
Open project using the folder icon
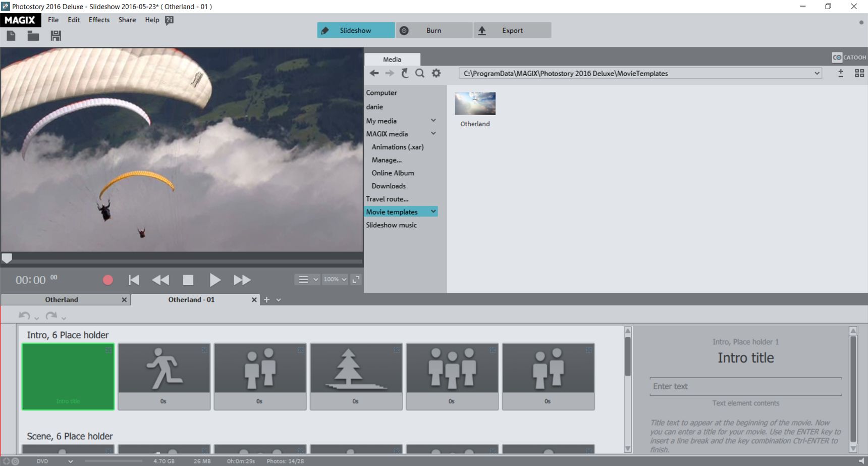click(33, 36)
